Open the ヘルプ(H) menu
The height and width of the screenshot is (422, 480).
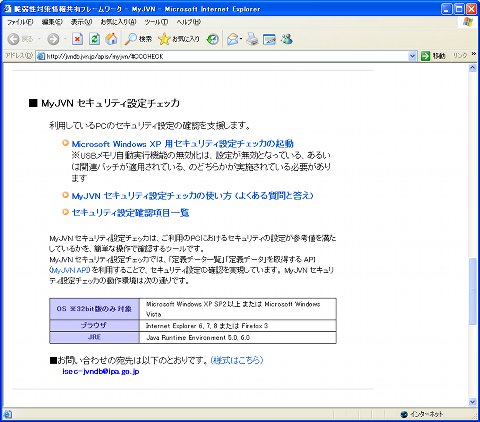pos(189,22)
